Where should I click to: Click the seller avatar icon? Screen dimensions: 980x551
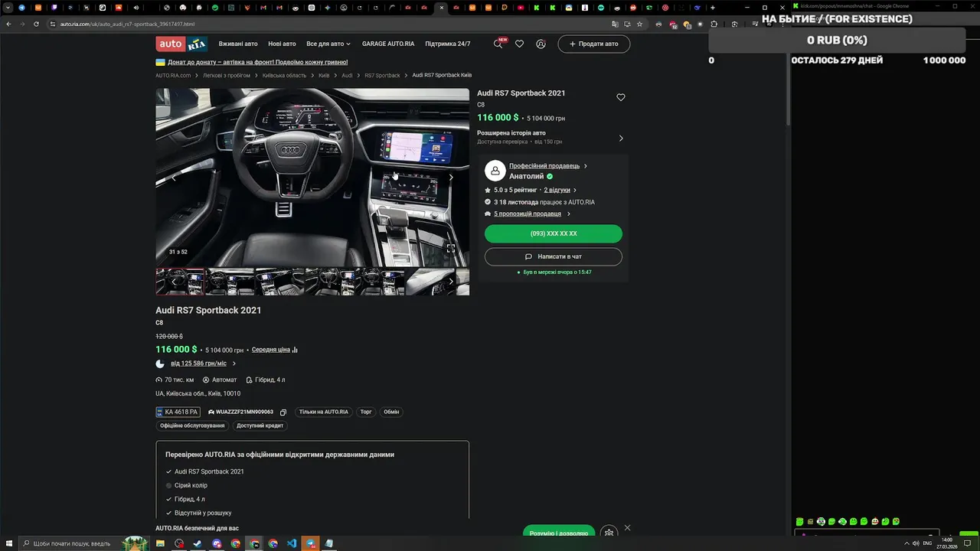495,171
